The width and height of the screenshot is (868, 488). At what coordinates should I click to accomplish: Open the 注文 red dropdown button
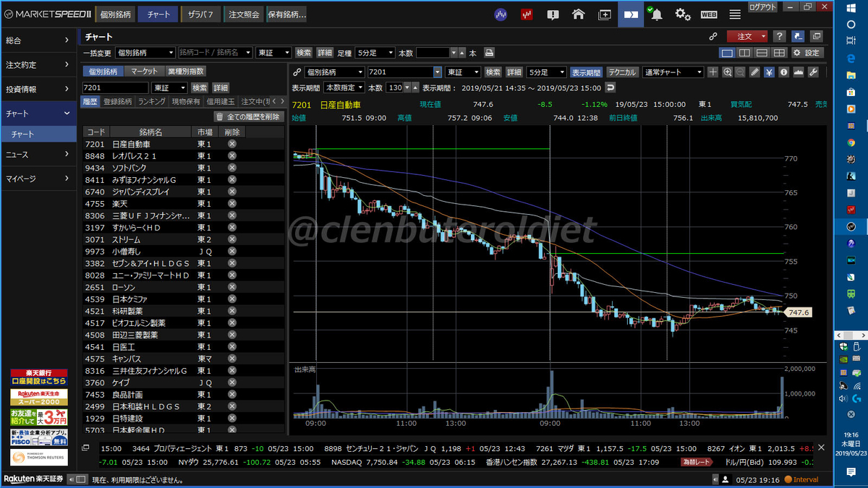click(x=747, y=36)
